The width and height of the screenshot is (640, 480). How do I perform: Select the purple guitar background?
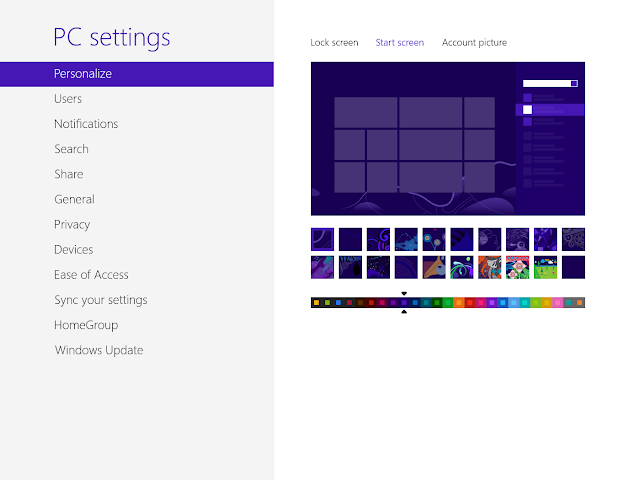point(322,267)
